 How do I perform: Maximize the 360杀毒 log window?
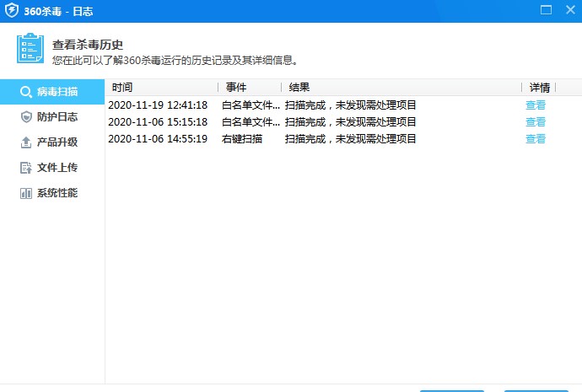546,10
